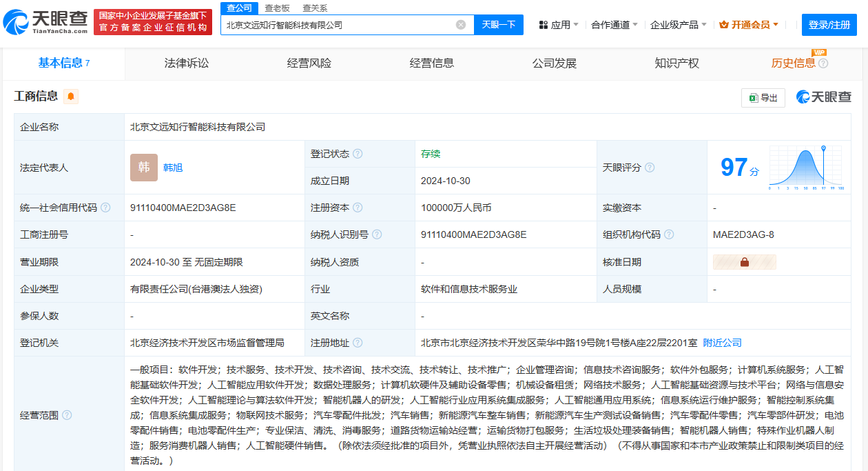Image resolution: width=868 pixels, height=471 pixels.
Task: Switch to the 法律诉讼 tab
Action: click(x=187, y=63)
